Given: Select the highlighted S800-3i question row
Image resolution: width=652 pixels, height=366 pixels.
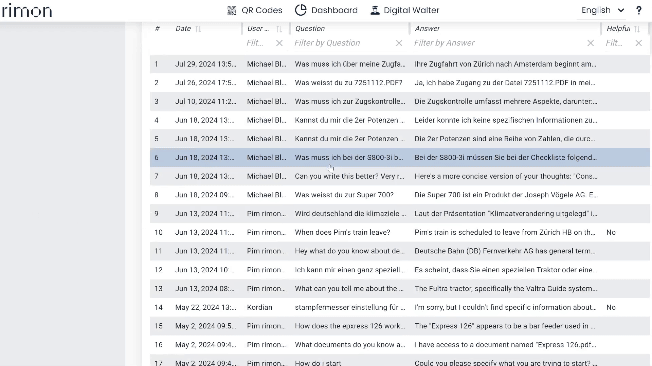Looking at the screenshot, I should (x=400, y=158).
